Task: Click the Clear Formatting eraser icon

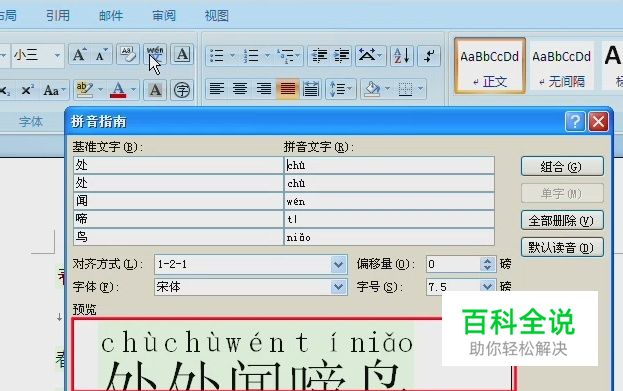Action: point(128,55)
